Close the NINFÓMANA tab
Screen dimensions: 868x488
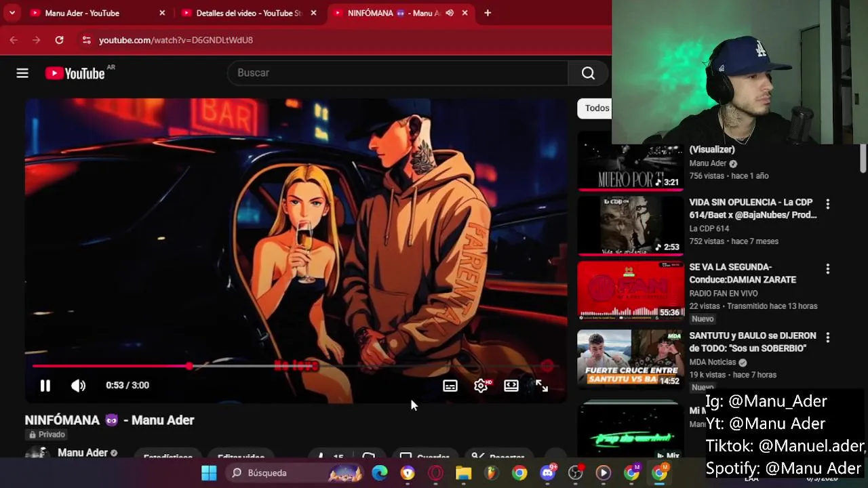(x=465, y=13)
